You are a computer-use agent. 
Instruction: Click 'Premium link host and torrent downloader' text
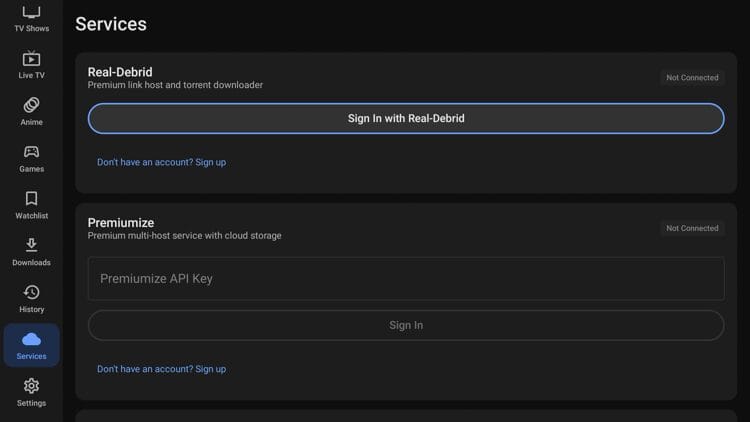[175, 85]
